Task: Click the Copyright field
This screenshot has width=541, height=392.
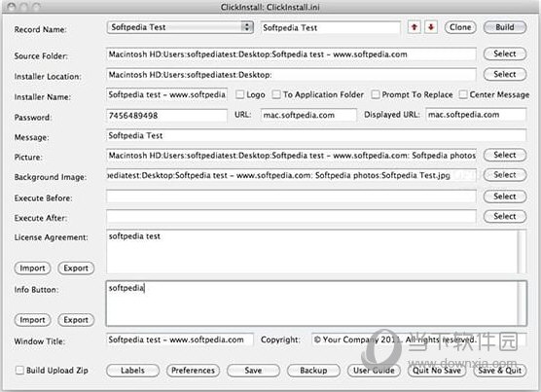Action: coord(418,339)
